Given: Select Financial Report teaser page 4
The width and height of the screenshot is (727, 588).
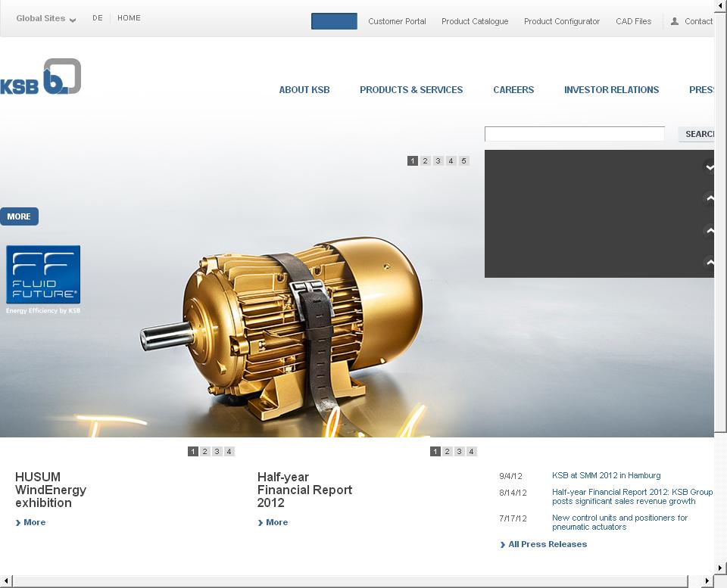Looking at the screenshot, I should pos(472,451).
